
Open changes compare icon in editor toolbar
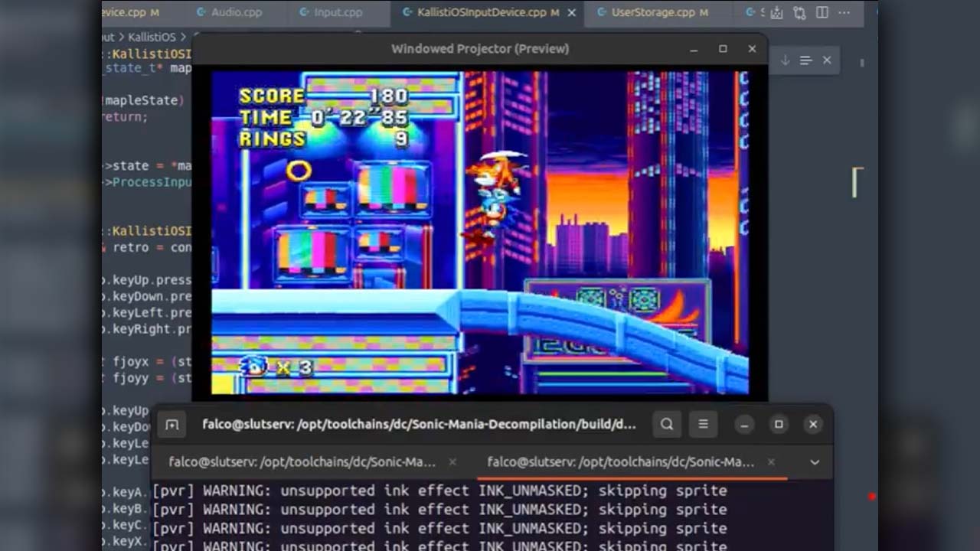pos(800,12)
